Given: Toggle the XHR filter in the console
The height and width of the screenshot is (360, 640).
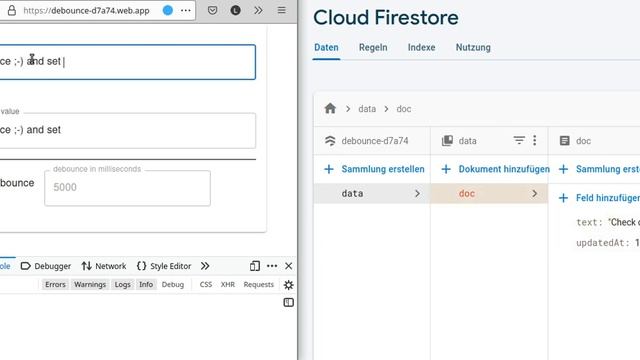Looking at the screenshot, I should point(228,284).
